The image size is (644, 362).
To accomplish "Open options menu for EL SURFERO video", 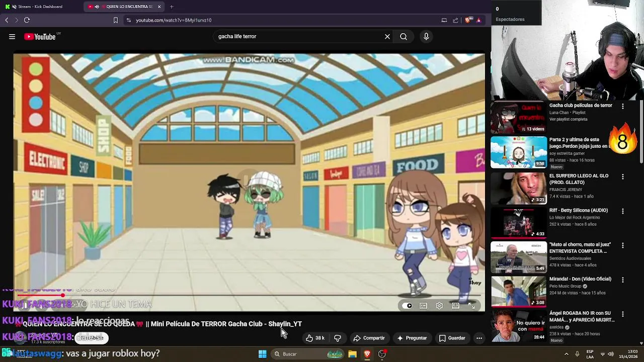I will coord(623,177).
